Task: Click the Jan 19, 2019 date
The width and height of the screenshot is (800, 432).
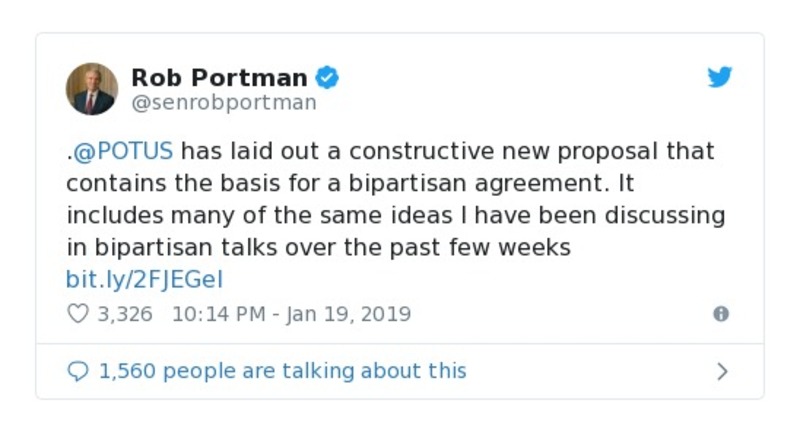Action: (348, 314)
